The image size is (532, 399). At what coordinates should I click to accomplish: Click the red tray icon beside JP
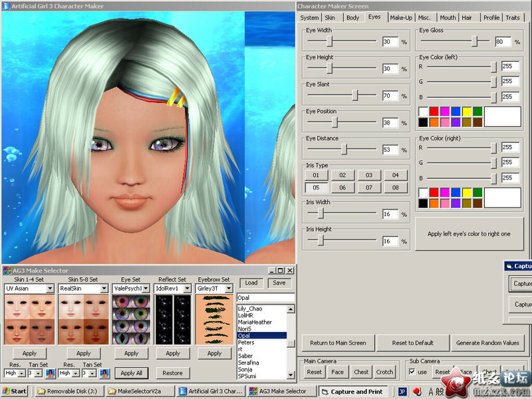[x=418, y=392]
